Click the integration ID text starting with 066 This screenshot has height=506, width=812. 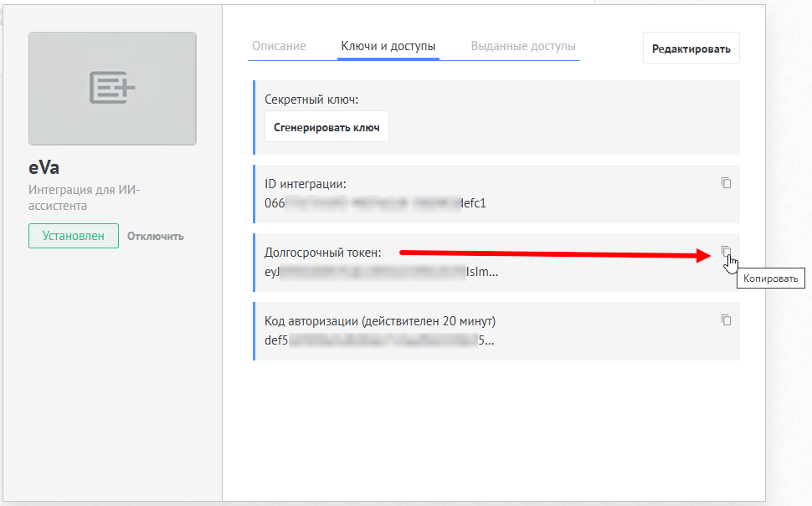[375, 203]
